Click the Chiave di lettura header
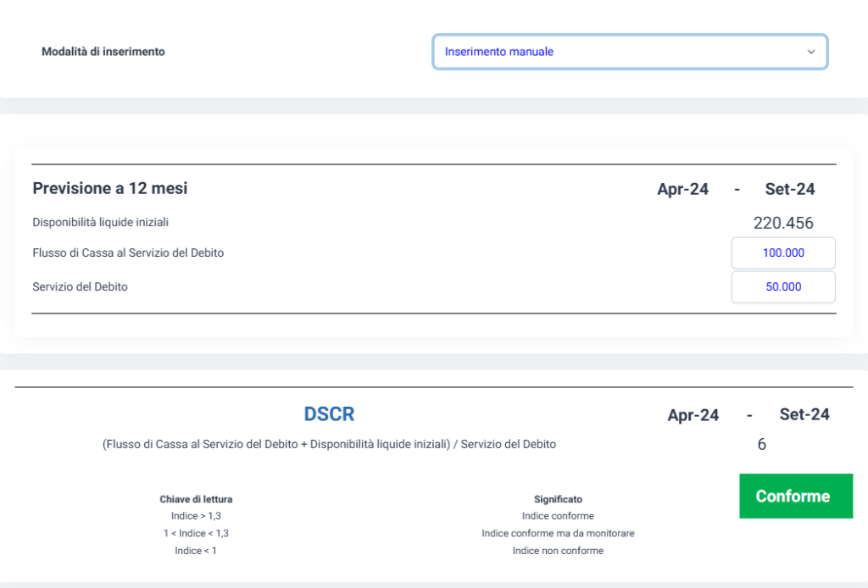The height and width of the screenshot is (588, 868). click(x=196, y=499)
